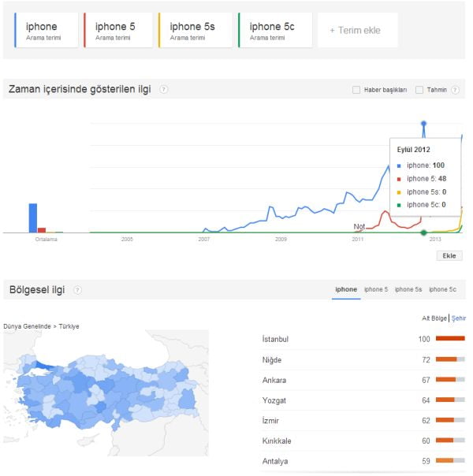Click the iphone 5s search term box

pos(194,30)
